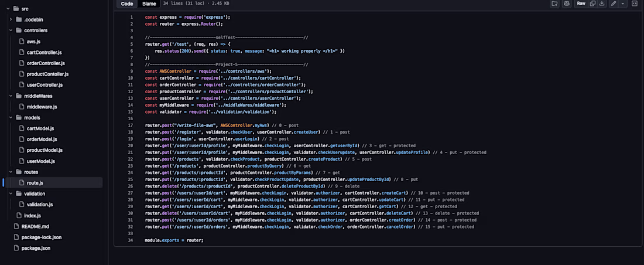Click 'productController.createProduct' on line 22

tap(303, 159)
